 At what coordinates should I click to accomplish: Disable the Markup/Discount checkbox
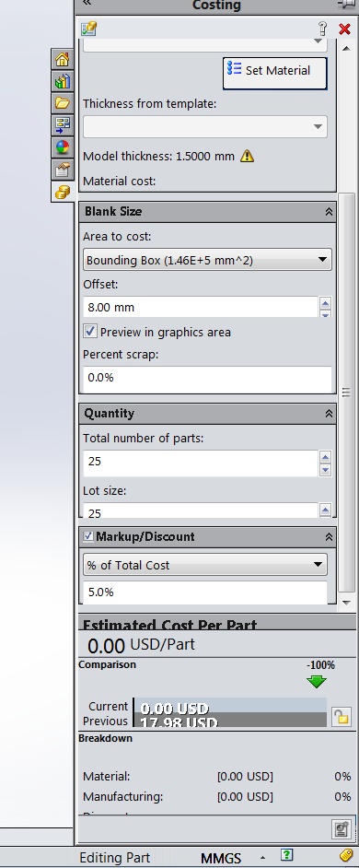(x=88, y=536)
